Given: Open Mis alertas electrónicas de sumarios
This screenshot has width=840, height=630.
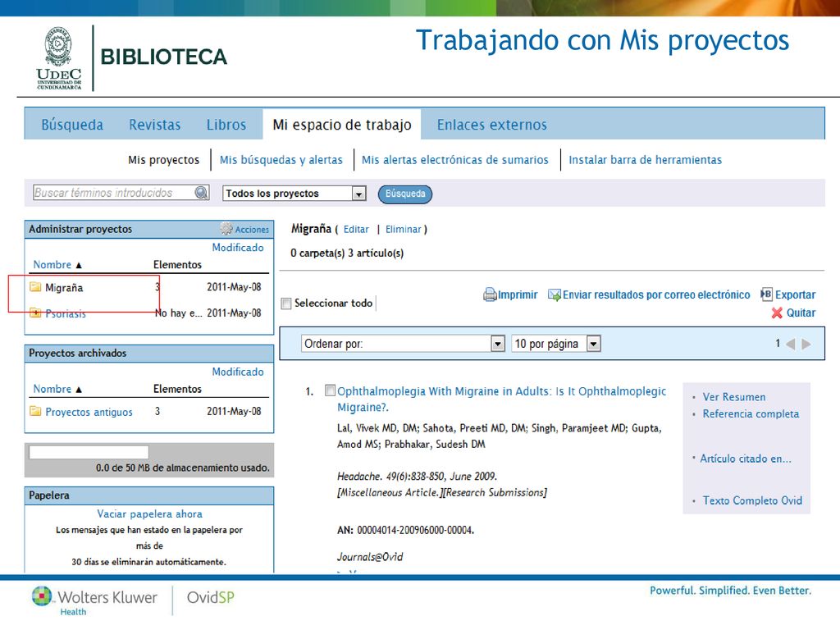Looking at the screenshot, I should point(454,160).
